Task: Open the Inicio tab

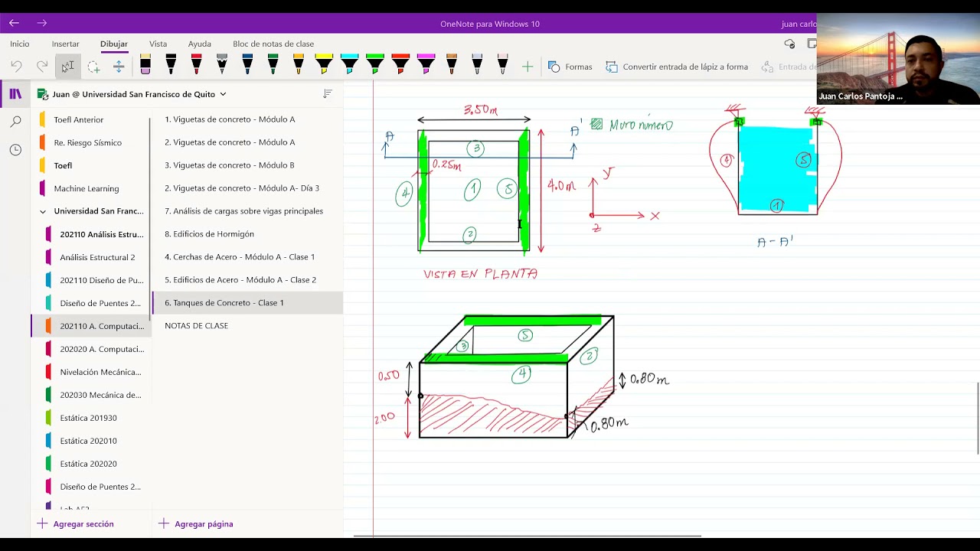Action: (x=20, y=44)
